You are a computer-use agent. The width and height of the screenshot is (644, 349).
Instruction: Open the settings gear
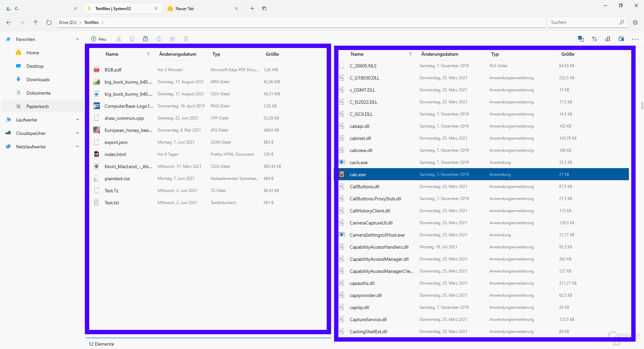coord(635,22)
